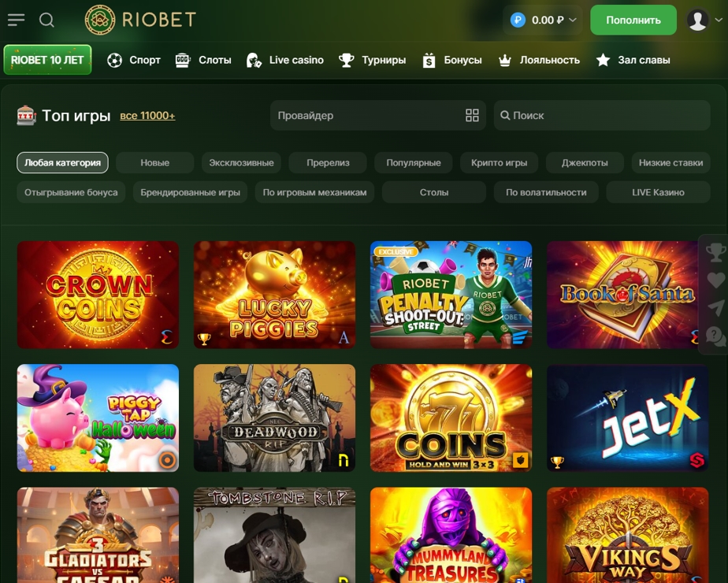Open the Lucky Piggies game
This screenshot has width=728, height=583.
[x=274, y=295]
